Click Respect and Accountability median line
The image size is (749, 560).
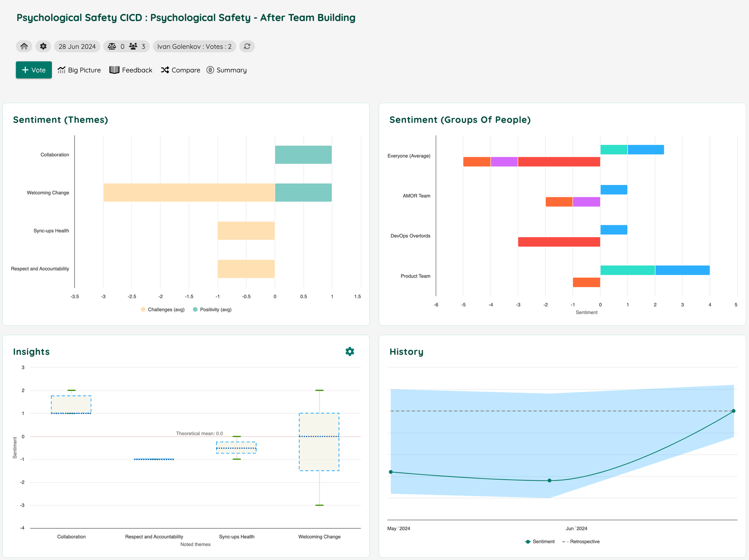click(154, 459)
